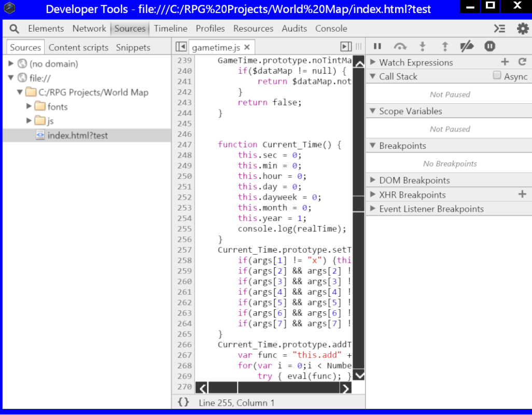Image resolution: width=532 pixels, height=415 pixels.
Task: Pause script execution
Action: click(x=377, y=46)
